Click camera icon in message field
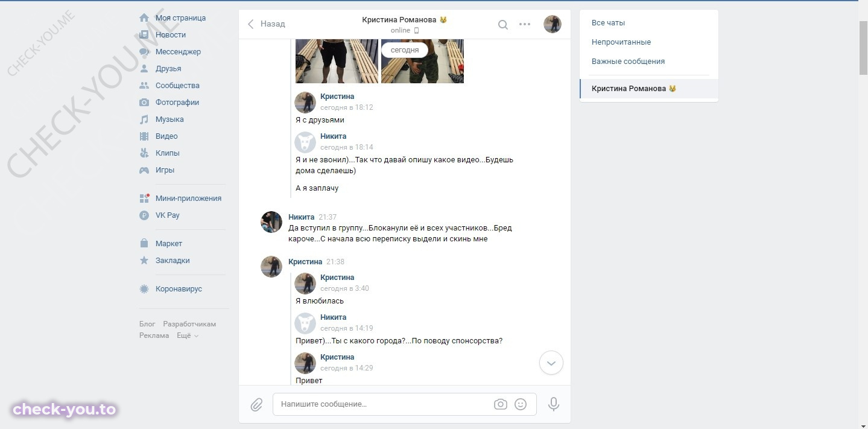 click(x=501, y=404)
